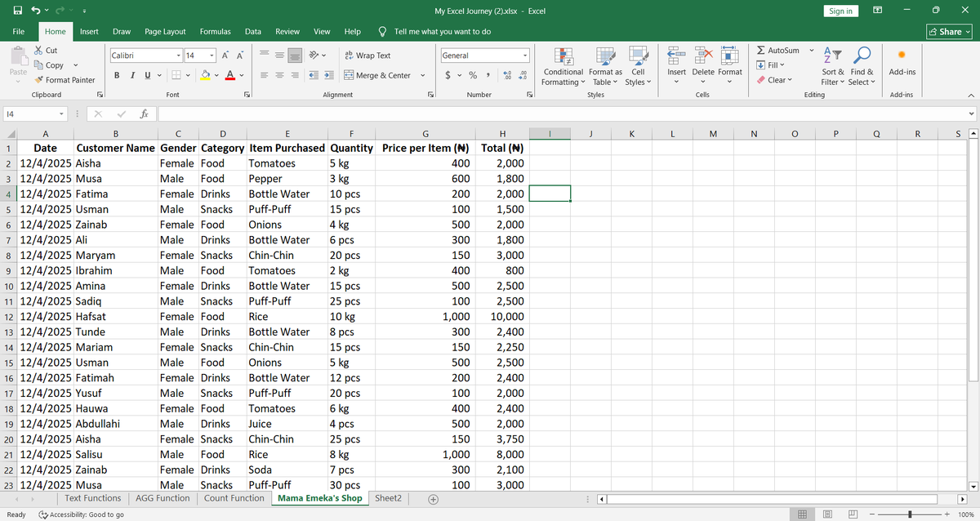Click the Copy icon
This screenshot has height=521, width=980.
(39, 65)
